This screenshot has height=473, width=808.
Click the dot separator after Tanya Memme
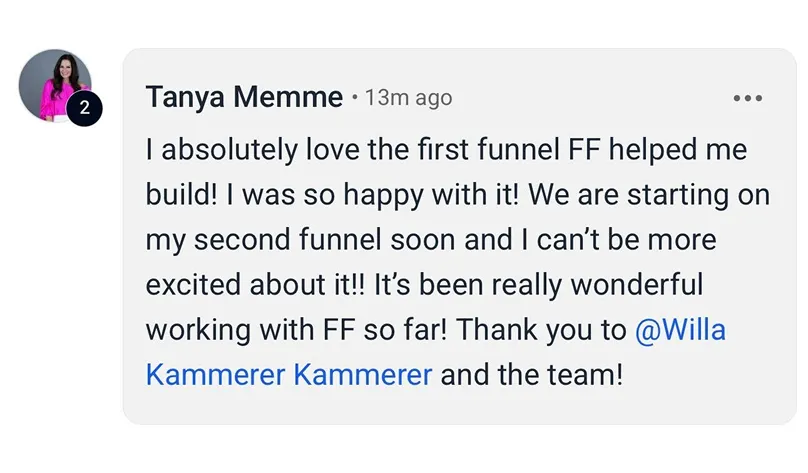pos(354,97)
